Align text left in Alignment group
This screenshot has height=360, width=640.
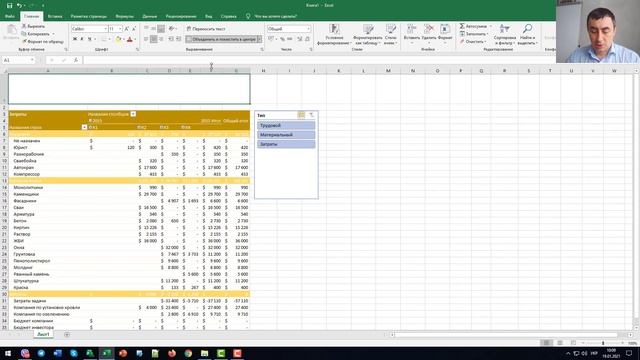(x=146, y=39)
